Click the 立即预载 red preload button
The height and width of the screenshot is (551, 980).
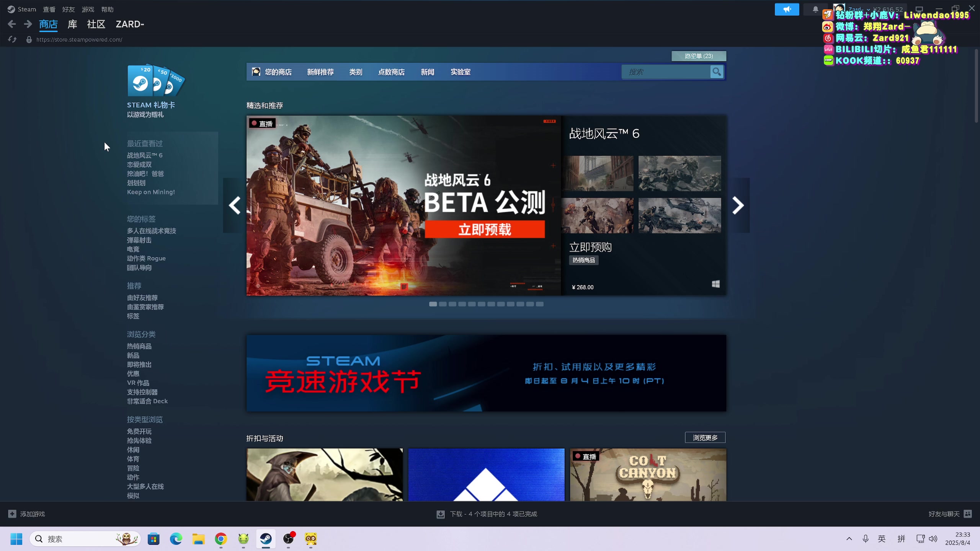485,229
